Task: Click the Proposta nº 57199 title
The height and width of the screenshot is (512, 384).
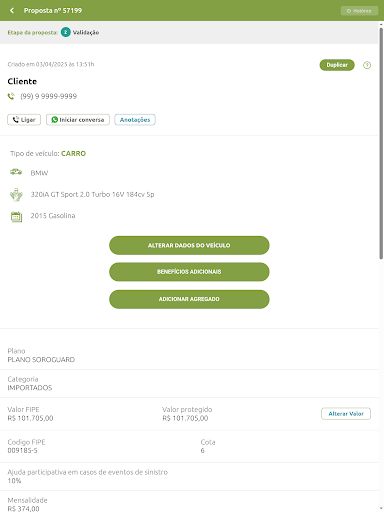Action: pos(53,11)
